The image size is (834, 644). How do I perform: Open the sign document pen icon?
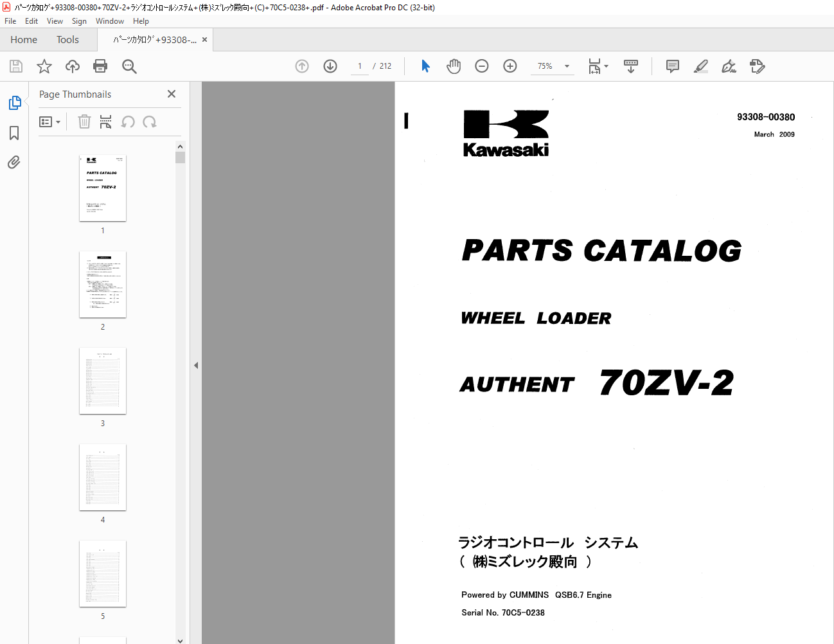tap(729, 66)
